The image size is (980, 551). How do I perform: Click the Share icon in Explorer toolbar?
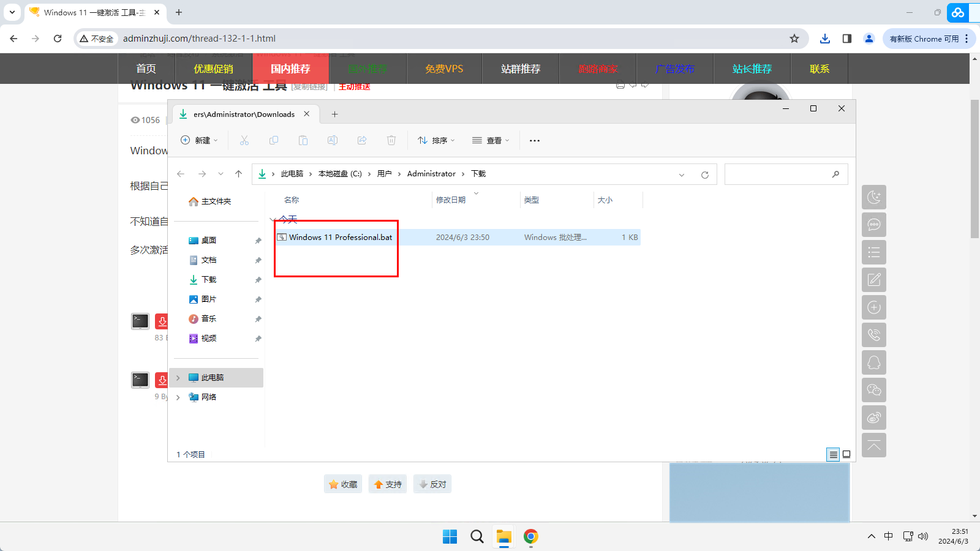(x=362, y=140)
